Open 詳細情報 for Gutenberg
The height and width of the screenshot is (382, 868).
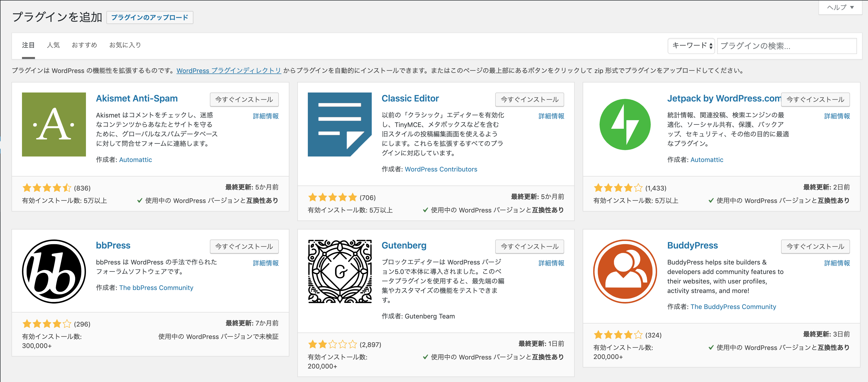point(551,263)
